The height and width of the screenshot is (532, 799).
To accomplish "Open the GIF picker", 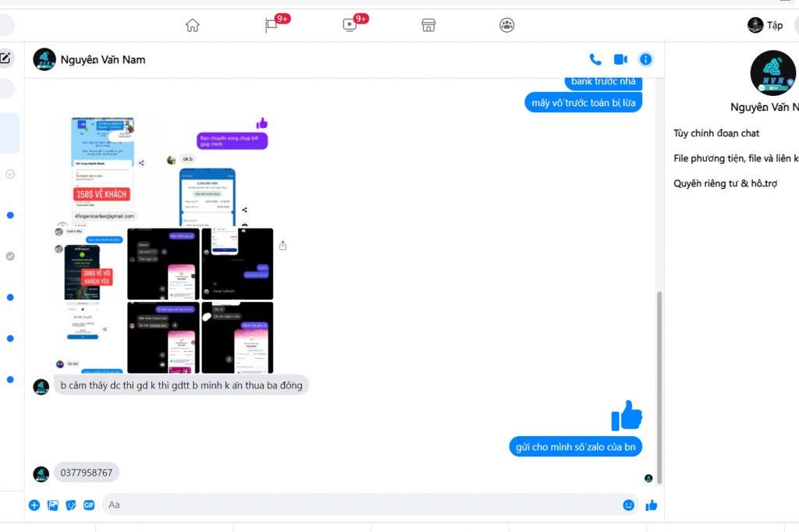I will coord(89,505).
